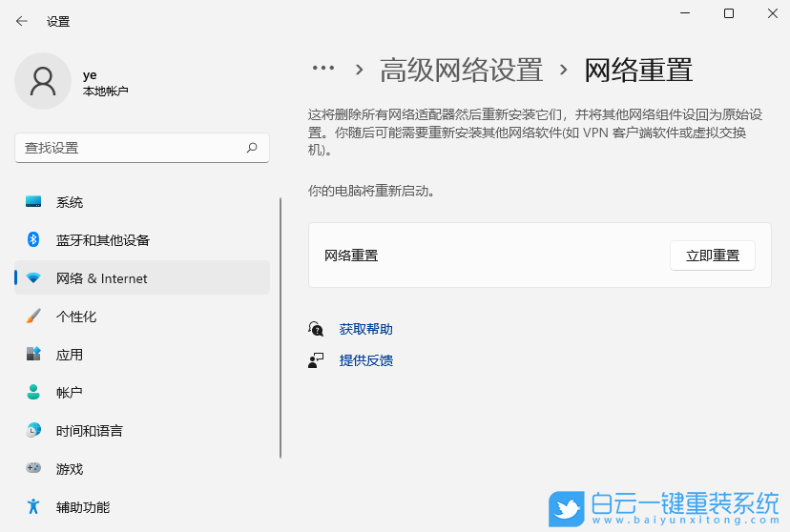Click 你的电脑将重新启动 notice text
This screenshot has height=532, width=790.
[371, 192]
